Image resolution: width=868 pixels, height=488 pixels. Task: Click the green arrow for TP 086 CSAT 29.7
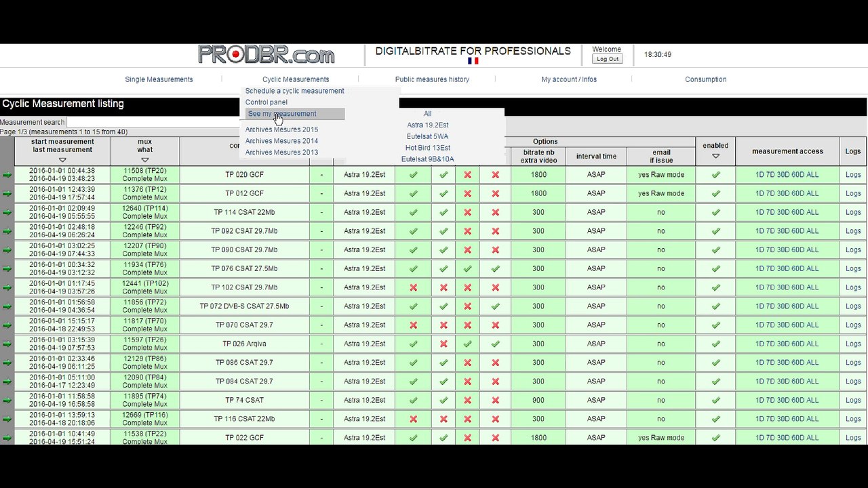click(x=7, y=363)
